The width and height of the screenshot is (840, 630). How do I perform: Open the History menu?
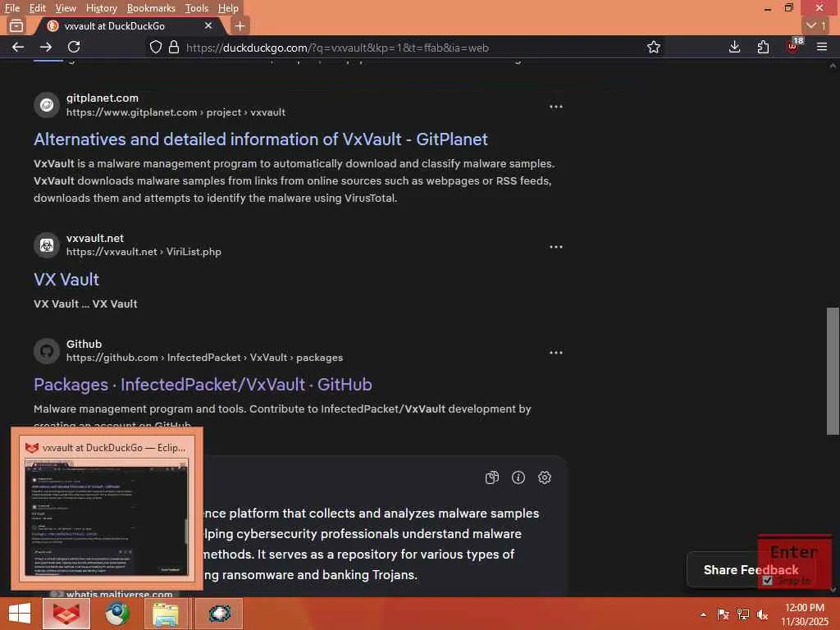101,8
